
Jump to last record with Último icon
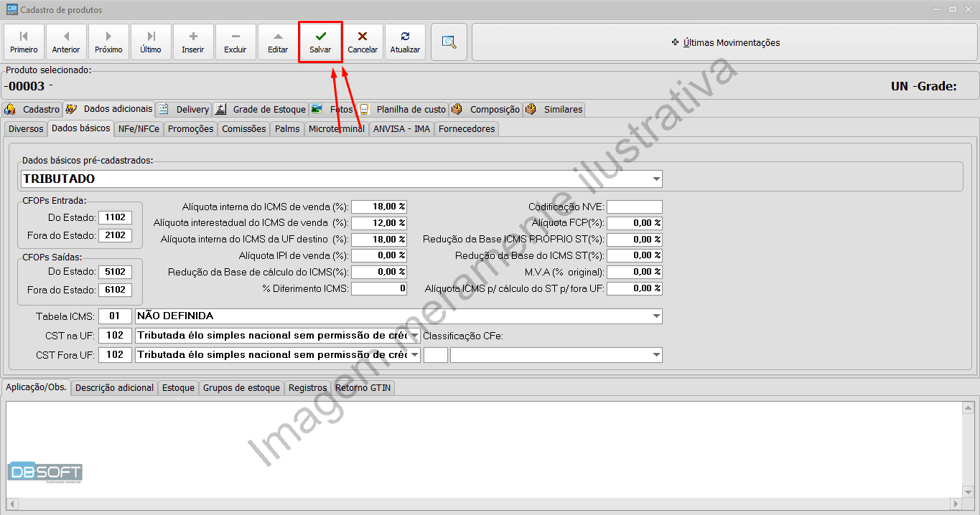(x=151, y=35)
